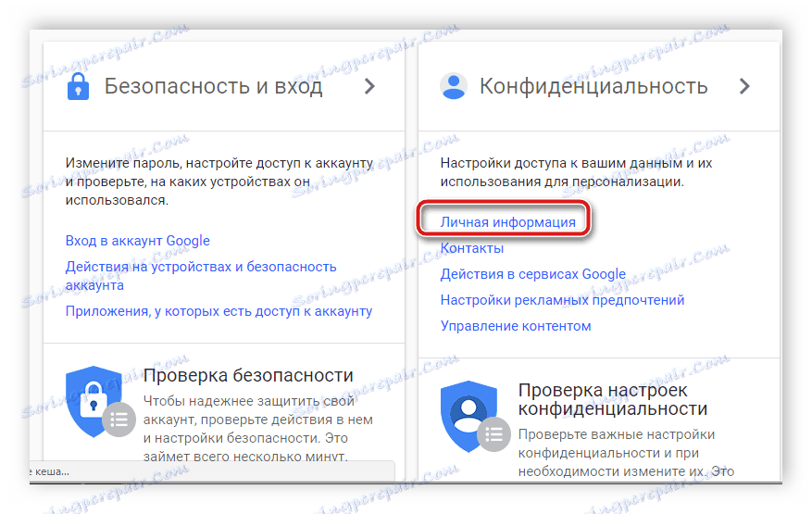Viewport: 812px width, 514px height.
Task: Open the Управление контентом link
Action: [516, 326]
